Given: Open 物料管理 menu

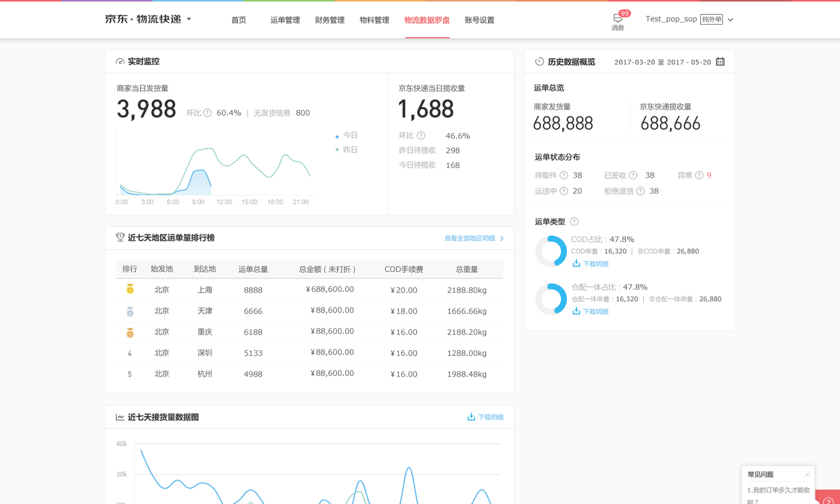Looking at the screenshot, I should tap(374, 20).
